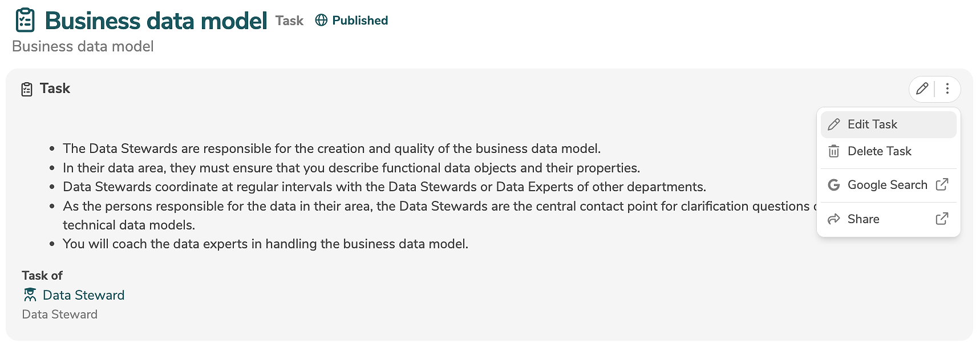
Task: Click the large task clipboard icon in title
Action: (x=25, y=21)
